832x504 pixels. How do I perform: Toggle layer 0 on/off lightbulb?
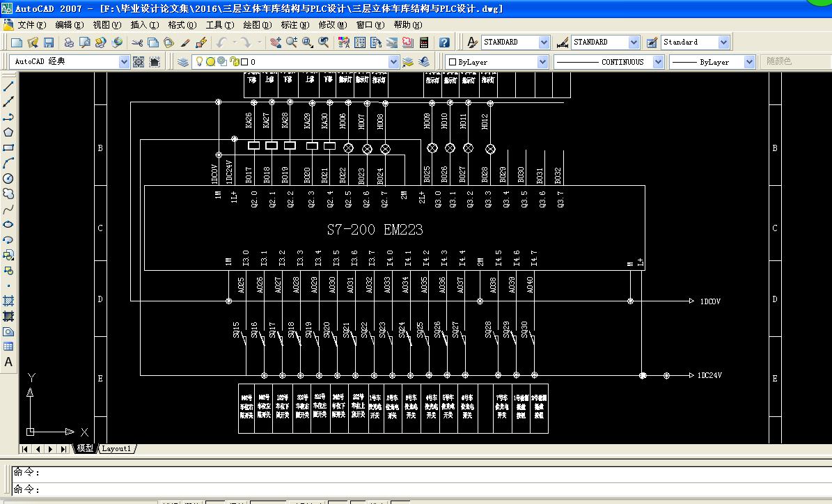point(200,61)
